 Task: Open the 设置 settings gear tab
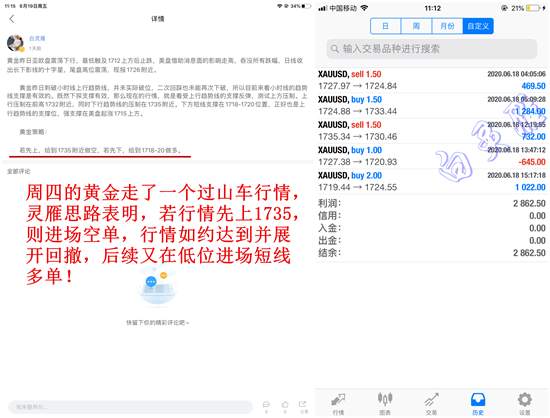[524, 404]
